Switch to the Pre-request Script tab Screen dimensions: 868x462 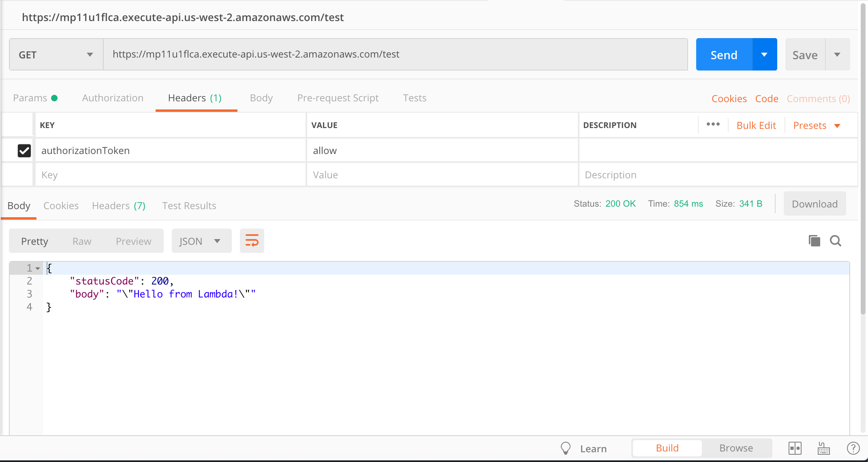[338, 98]
